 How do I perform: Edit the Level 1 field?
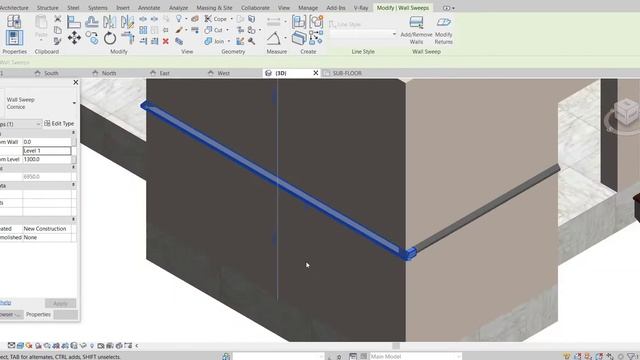(x=47, y=151)
